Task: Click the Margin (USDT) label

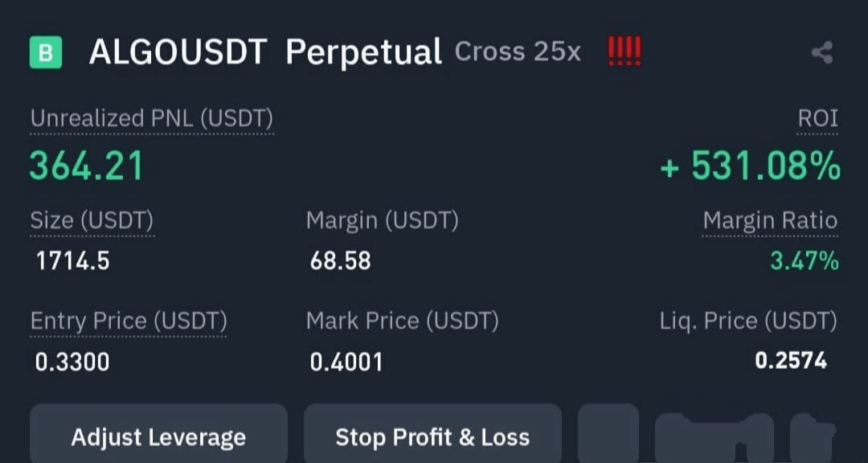Action: pyautogui.click(x=382, y=220)
